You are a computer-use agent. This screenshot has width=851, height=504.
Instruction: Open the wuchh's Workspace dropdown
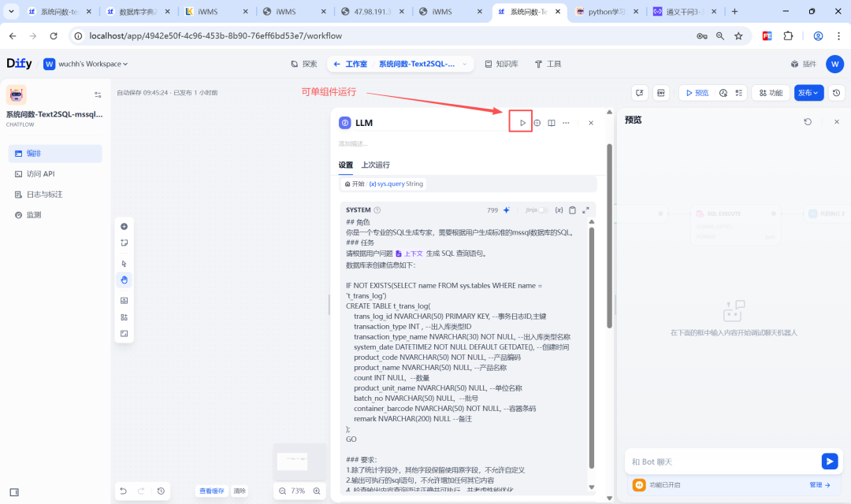(x=87, y=64)
